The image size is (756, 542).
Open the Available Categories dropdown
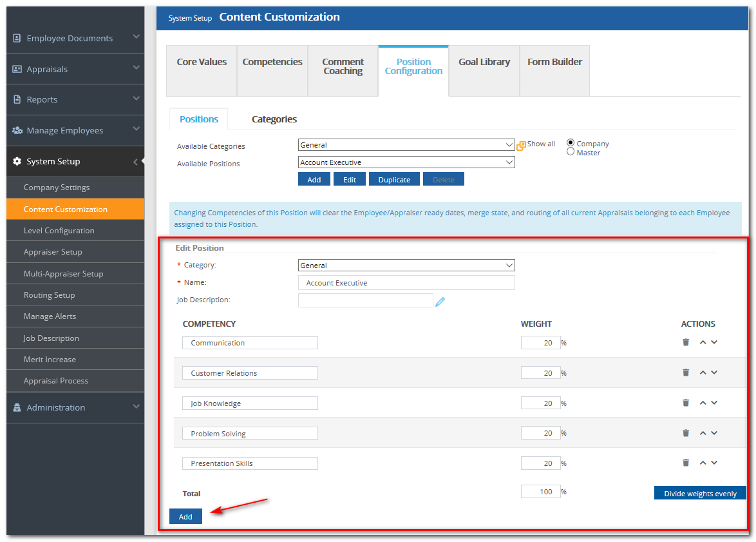tap(406, 145)
